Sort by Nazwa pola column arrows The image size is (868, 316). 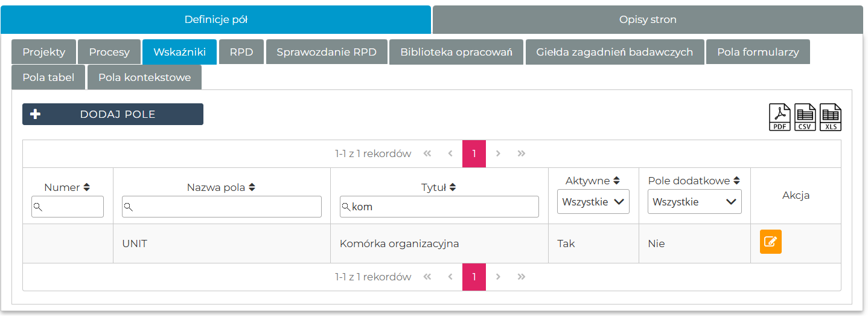[252, 188]
